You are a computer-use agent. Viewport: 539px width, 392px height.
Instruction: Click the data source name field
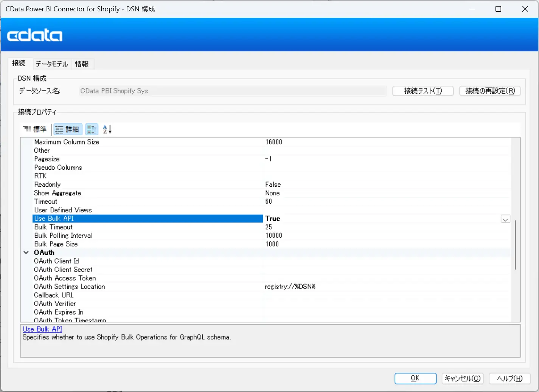click(232, 91)
